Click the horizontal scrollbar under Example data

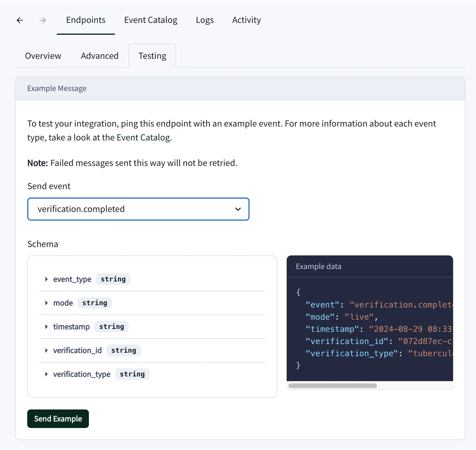333,386
